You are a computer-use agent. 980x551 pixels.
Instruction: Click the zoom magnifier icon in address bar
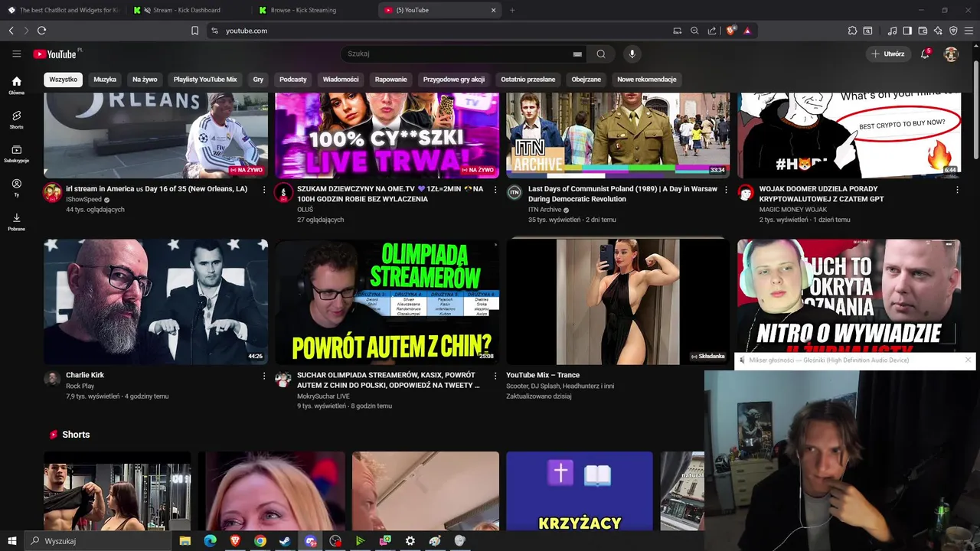point(694,31)
